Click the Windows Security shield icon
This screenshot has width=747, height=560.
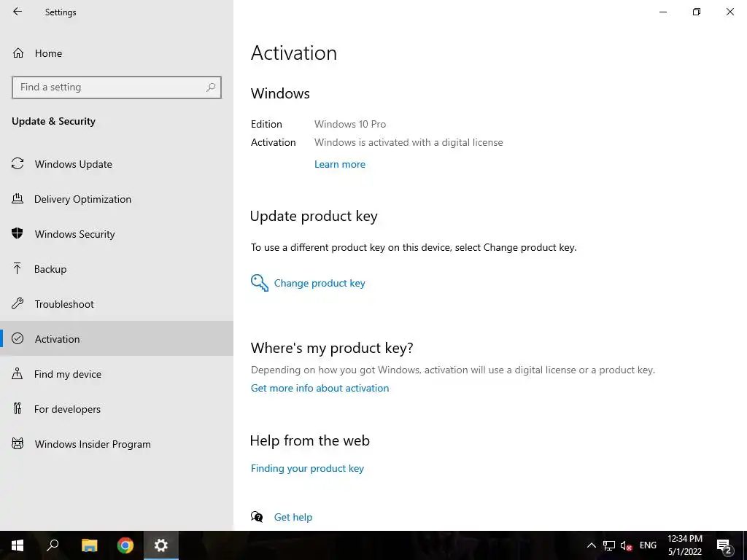coord(18,234)
